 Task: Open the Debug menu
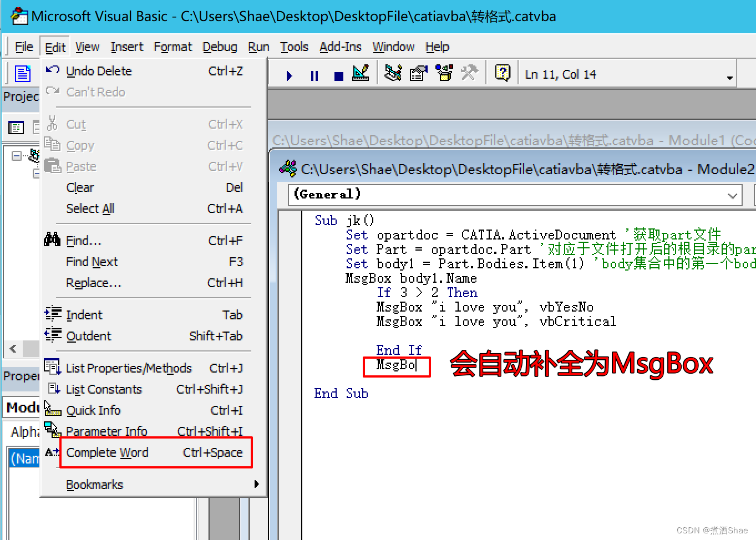point(220,47)
